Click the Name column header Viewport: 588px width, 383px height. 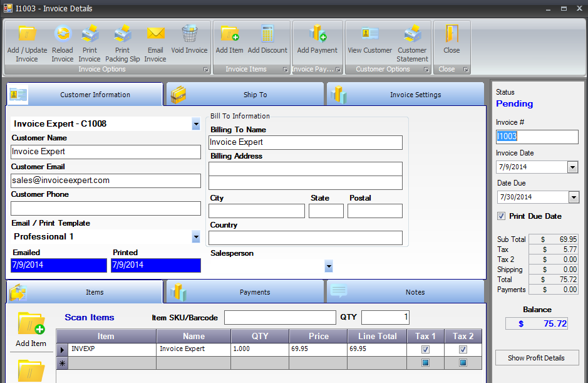pyautogui.click(x=193, y=337)
